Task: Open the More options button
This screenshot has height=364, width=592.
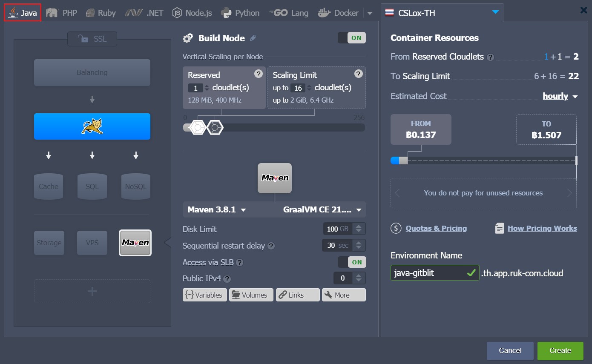Action: [344, 295]
